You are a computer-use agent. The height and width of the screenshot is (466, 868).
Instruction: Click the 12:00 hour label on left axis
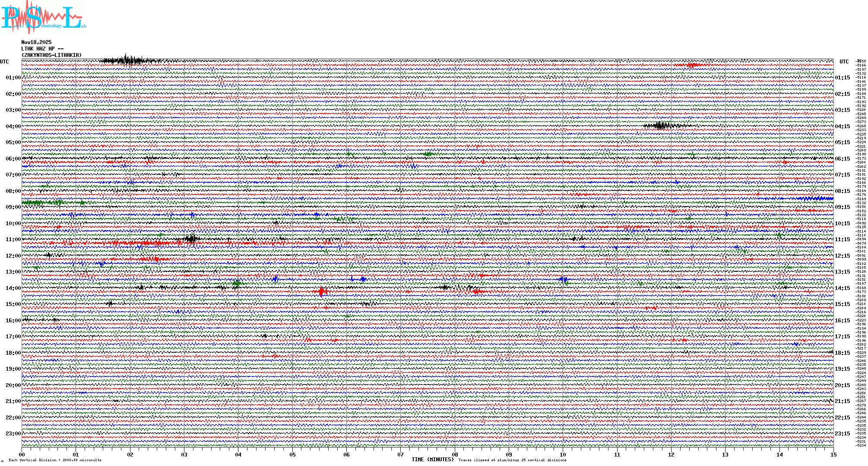tap(13, 256)
